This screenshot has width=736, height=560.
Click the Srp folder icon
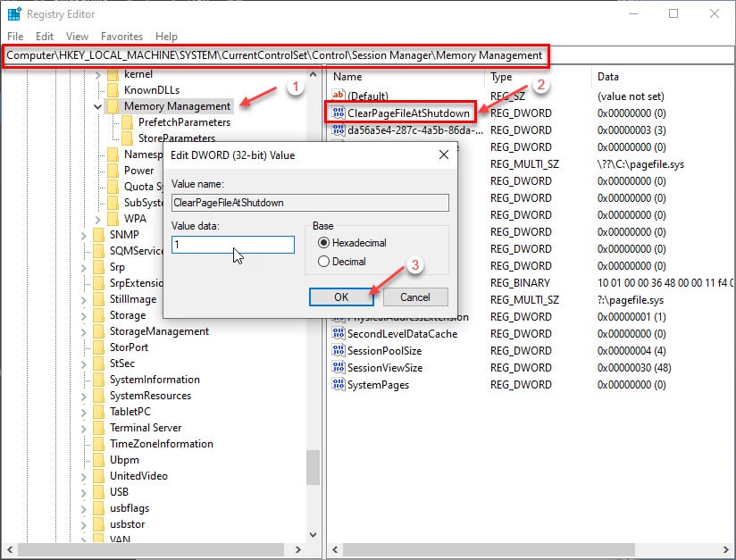[98, 267]
